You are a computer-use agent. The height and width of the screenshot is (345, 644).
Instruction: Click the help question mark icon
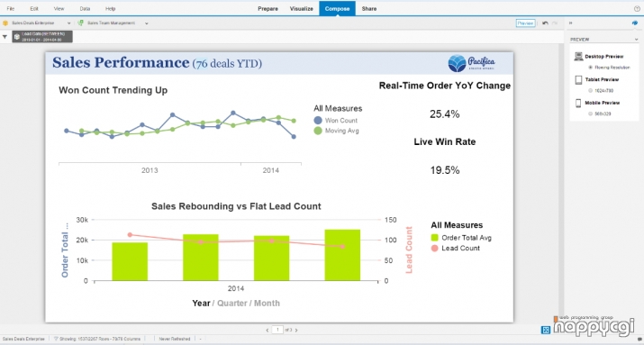coord(637,9)
